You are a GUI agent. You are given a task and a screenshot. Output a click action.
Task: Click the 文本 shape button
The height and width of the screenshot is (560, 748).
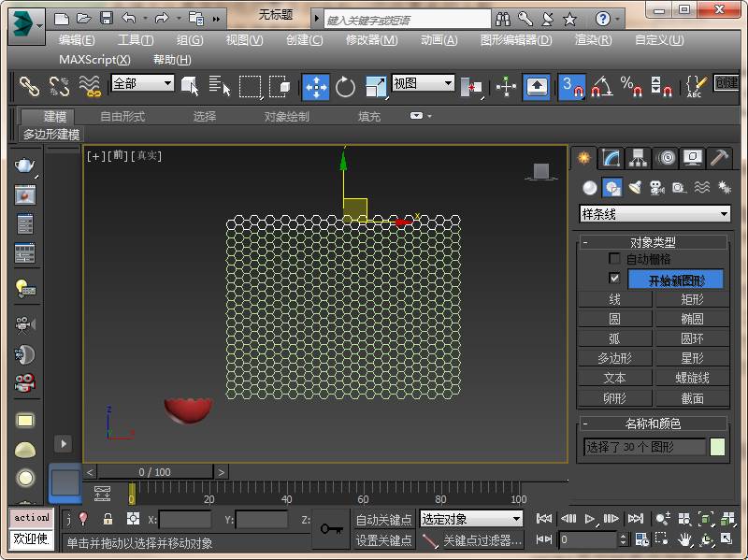(x=614, y=378)
